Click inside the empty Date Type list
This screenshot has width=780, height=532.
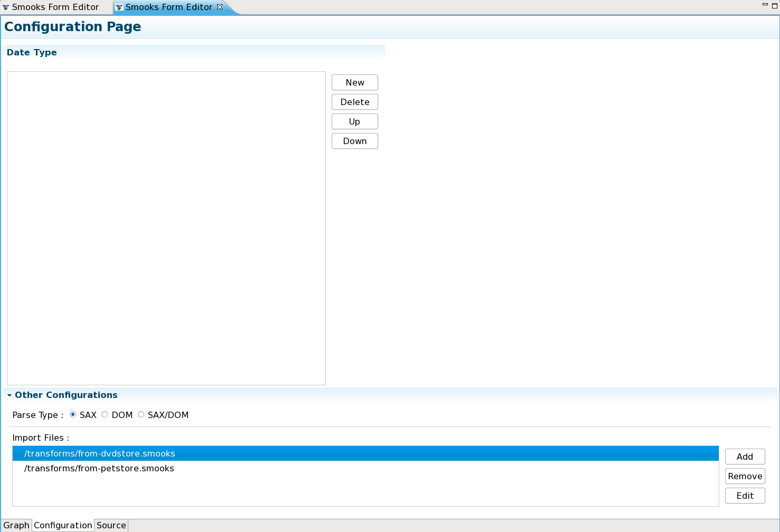(x=166, y=228)
